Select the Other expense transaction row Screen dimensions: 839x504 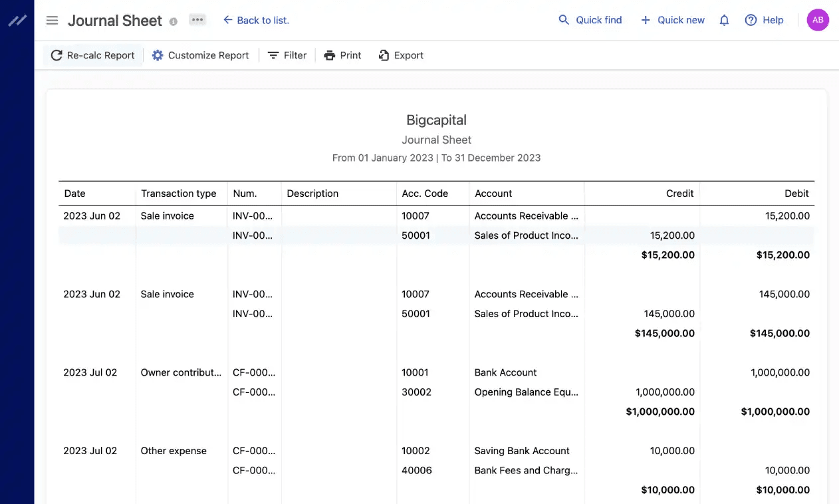point(174,450)
